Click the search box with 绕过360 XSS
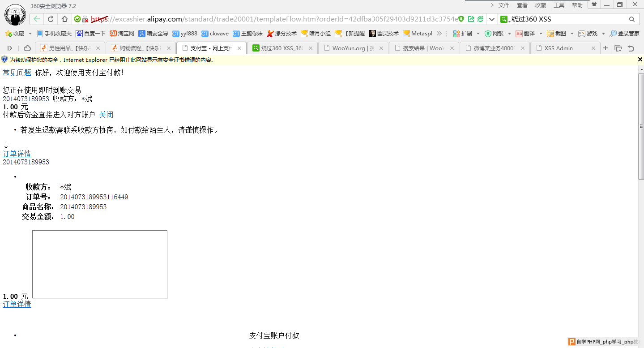The height and width of the screenshot is (348, 644). pyautogui.click(x=568, y=19)
